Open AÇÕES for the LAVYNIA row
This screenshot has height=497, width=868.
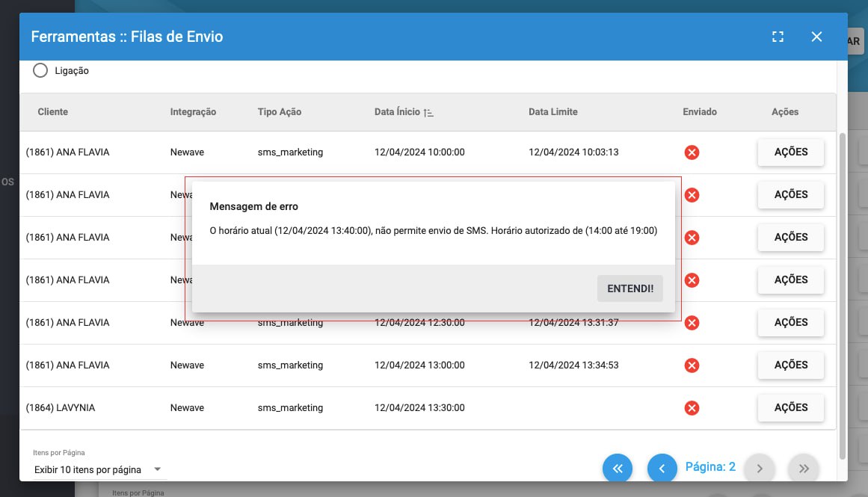[790, 408]
